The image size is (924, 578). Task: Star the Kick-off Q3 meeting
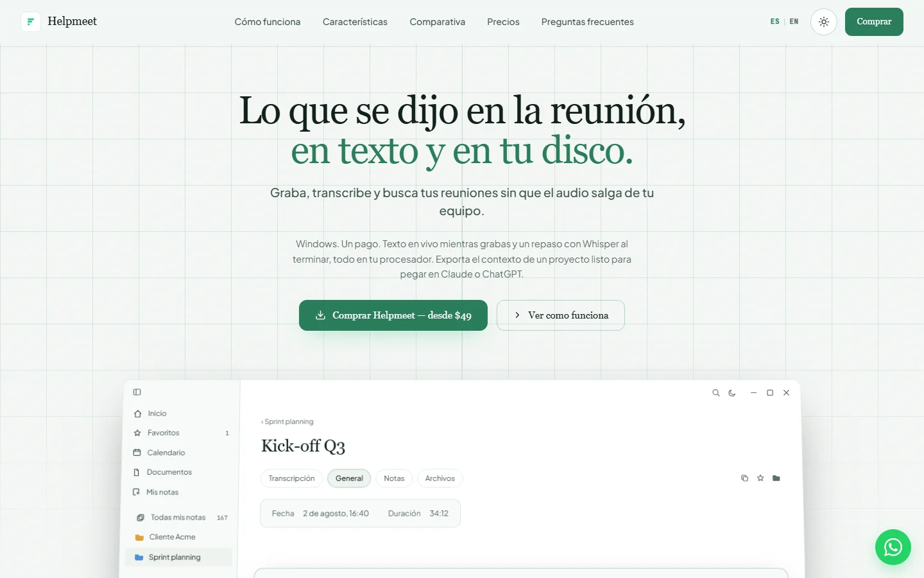[x=760, y=478]
